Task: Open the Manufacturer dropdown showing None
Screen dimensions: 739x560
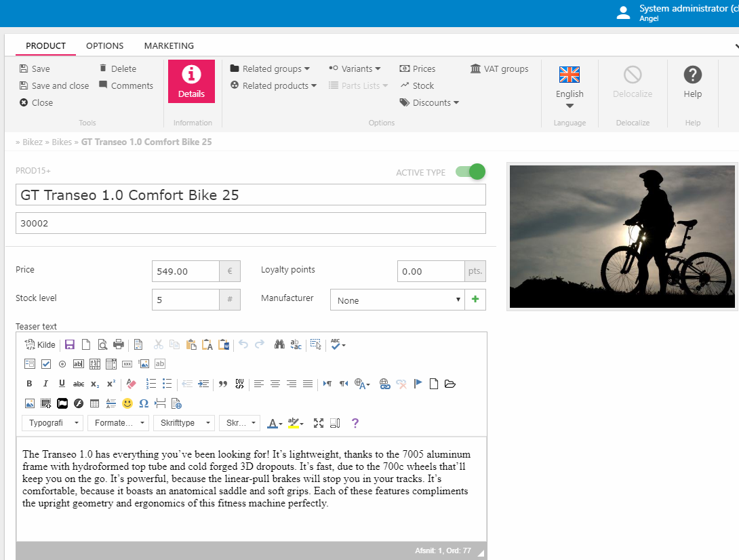Action: coord(397,300)
